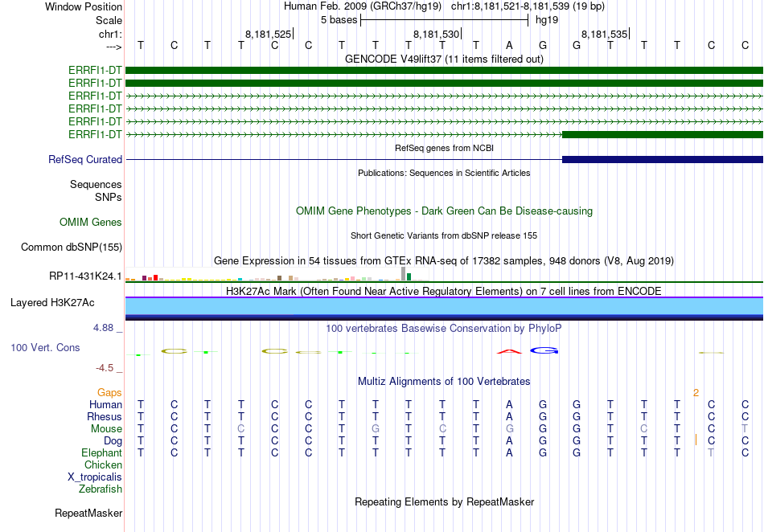Click the Human Feb. 2009 (GRCh37/hg19) assembly title
Image resolution: width=764 pixels, height=532 pixels.
tap(363, 6)
